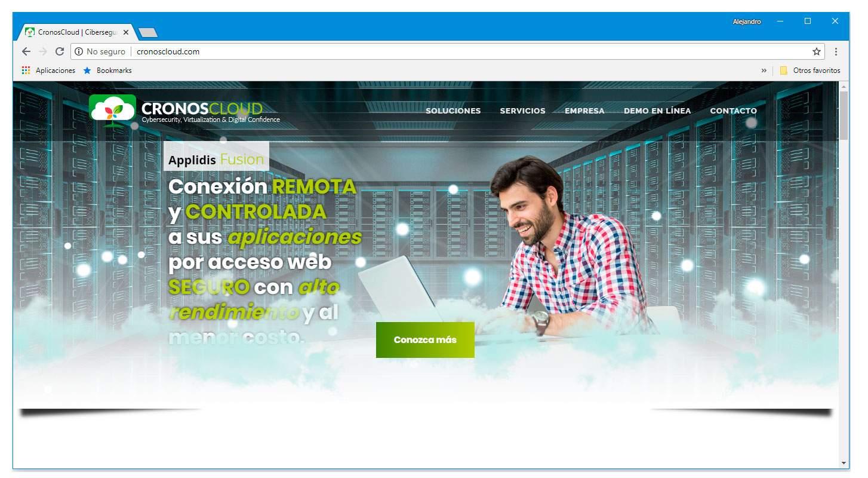Open the "DEMO EN LÍNEA" link
This screenshot has height=478, width=868.
(657, 111)
